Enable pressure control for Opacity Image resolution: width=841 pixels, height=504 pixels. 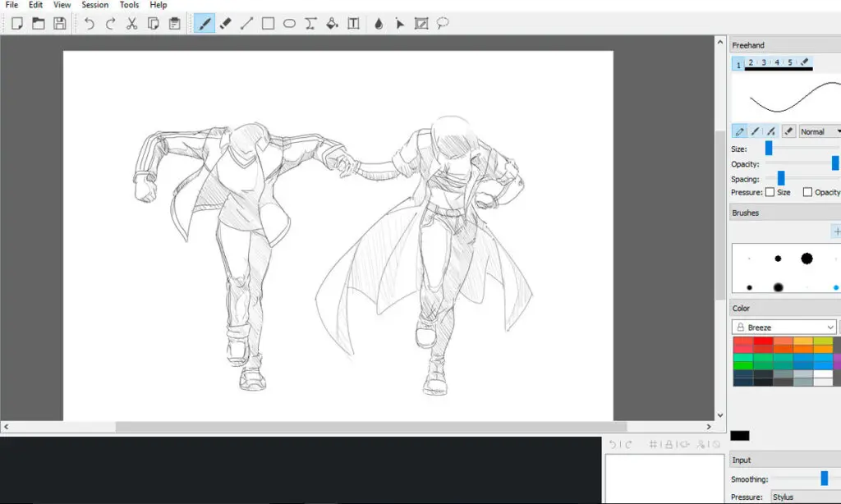coord(807,191)
